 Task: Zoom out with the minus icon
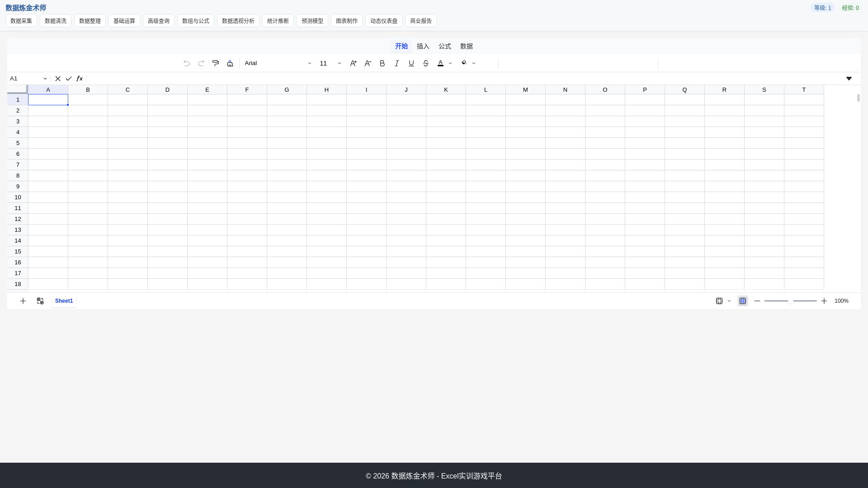click(x=757, y=301)
